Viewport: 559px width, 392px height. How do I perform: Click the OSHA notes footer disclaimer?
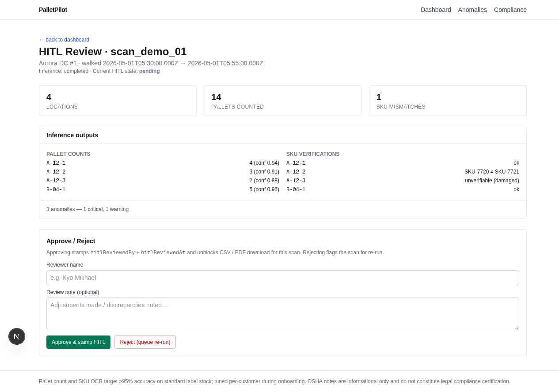pos(274,381)
